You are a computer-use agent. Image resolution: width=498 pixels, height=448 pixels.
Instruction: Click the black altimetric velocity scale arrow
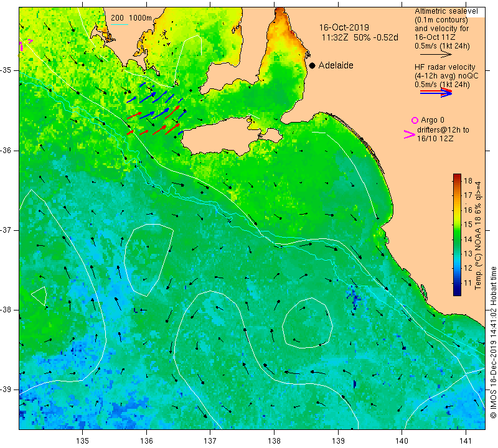click(x=435, y=55)
